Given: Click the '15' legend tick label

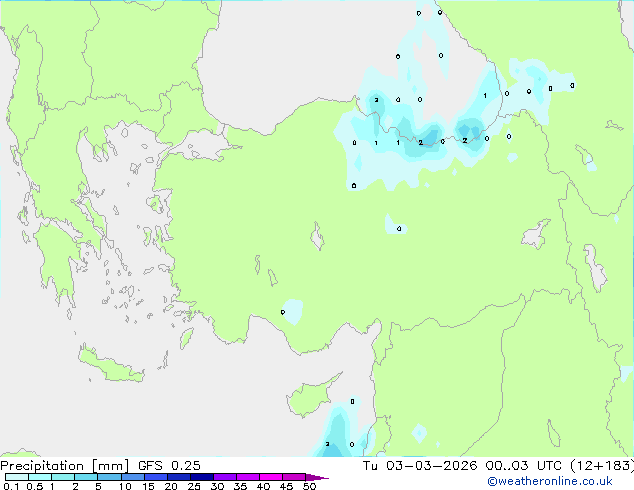Looking at the screenshot, I should [148, 486].
